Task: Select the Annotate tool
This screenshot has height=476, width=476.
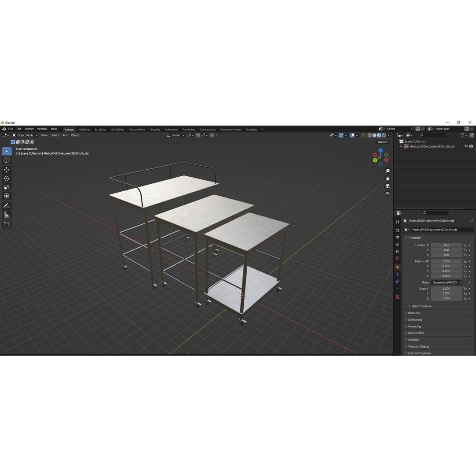Action: 7,205
